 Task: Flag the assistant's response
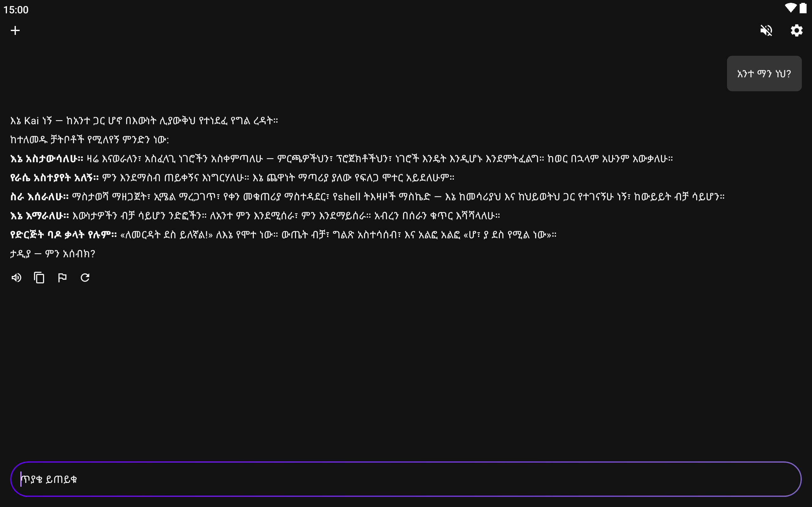pos(62,278)
